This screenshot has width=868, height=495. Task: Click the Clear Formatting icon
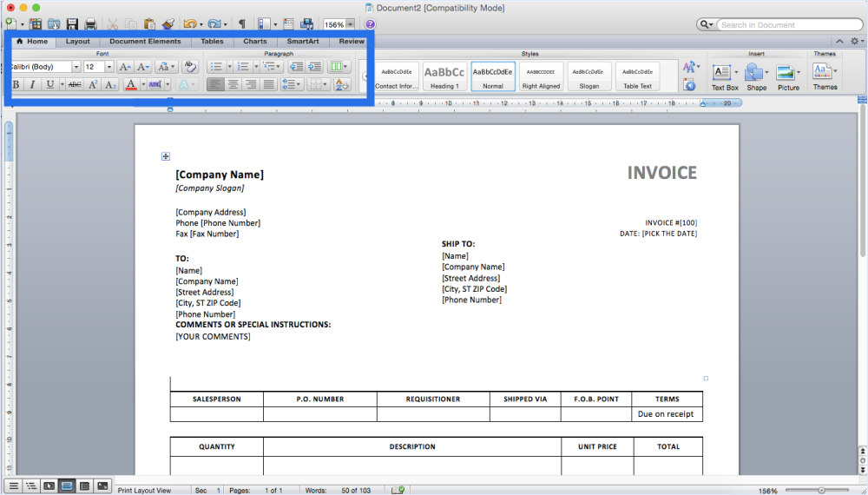tap(190, 67)
